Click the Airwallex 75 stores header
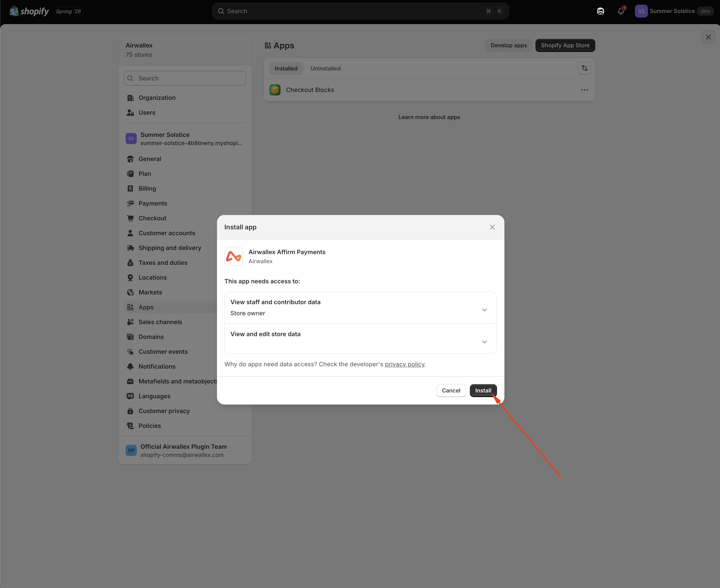This screenshot has width=720, height=588. click(185, 50)
